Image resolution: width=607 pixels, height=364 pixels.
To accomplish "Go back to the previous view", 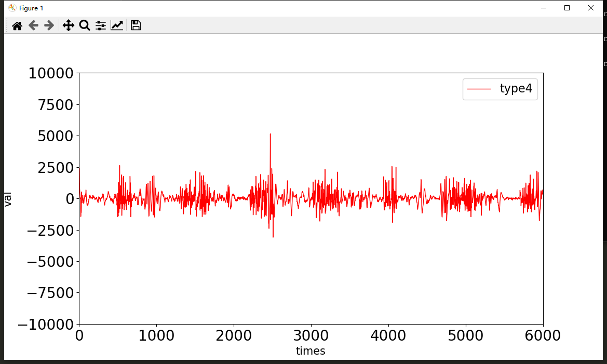I will coord(33,25).
